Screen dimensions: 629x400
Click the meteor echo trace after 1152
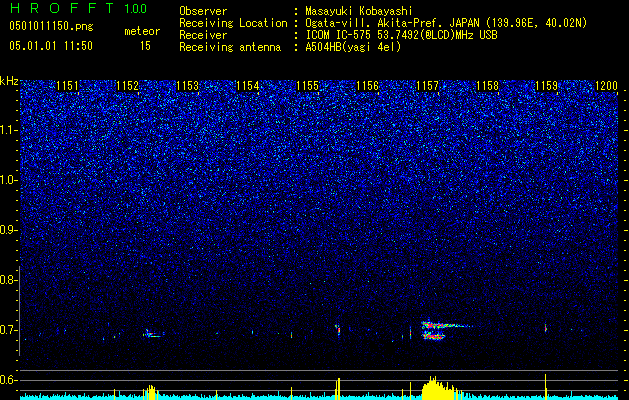[x=153, y=334]
